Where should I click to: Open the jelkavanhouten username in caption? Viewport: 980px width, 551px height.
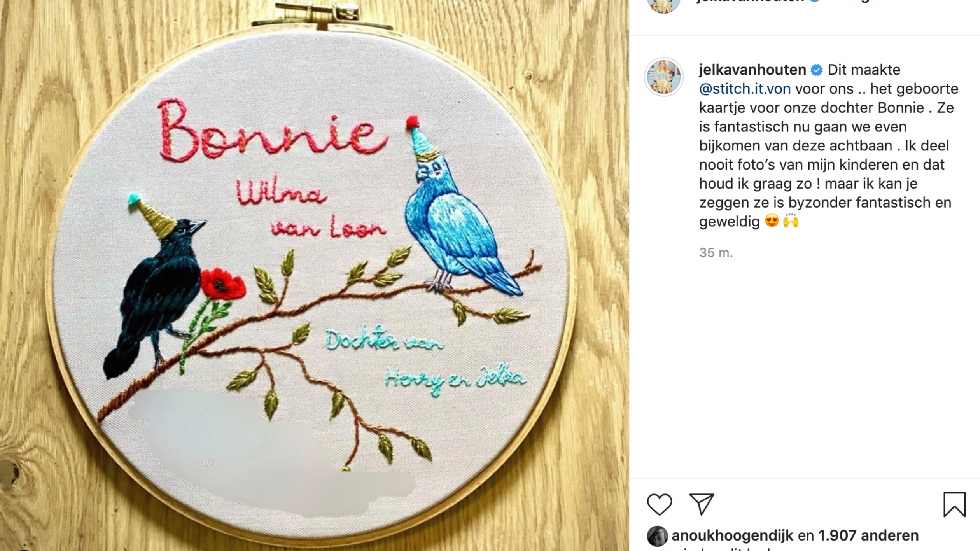(x=752, y=70)
